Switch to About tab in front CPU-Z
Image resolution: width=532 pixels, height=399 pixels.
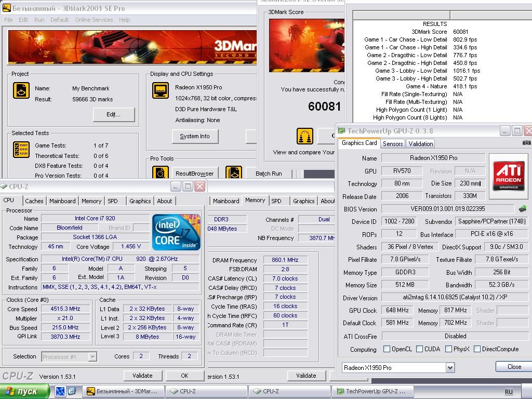(x=165, y=201)
